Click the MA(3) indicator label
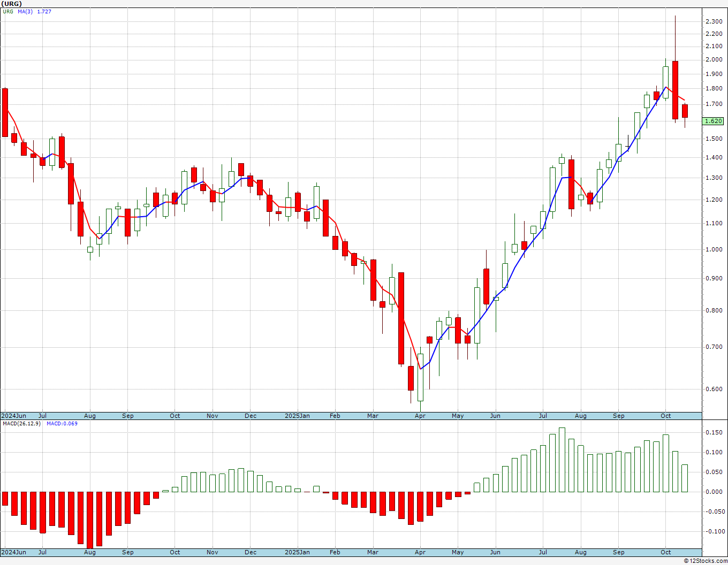The height and width of the screenshot is (565, 728). click(26, 11)
